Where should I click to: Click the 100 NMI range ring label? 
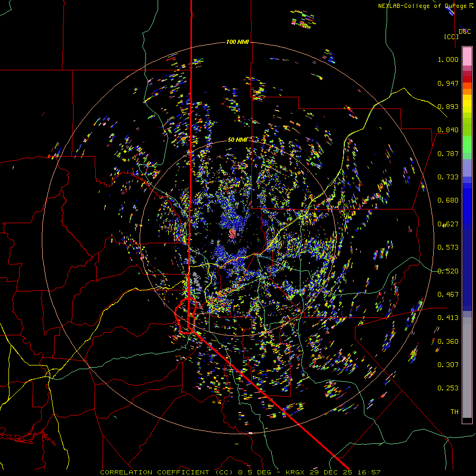[237, 42]
